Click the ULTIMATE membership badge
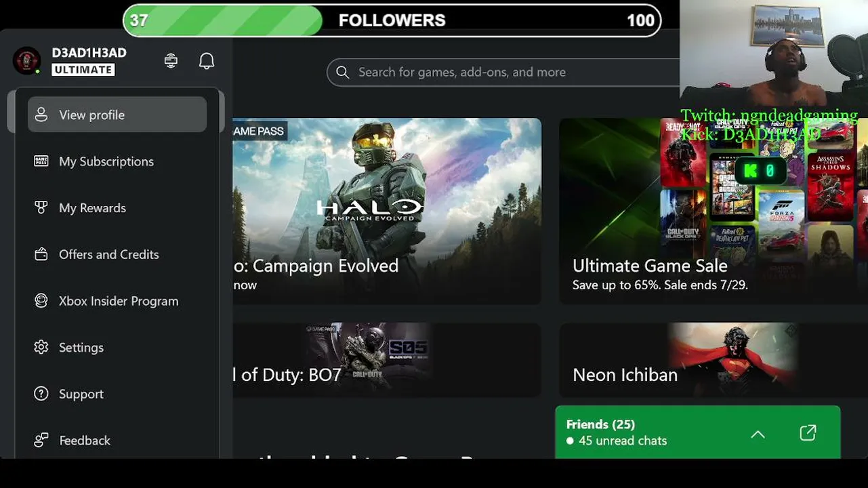This screenshot has width=868, height=488. (83, 69)
